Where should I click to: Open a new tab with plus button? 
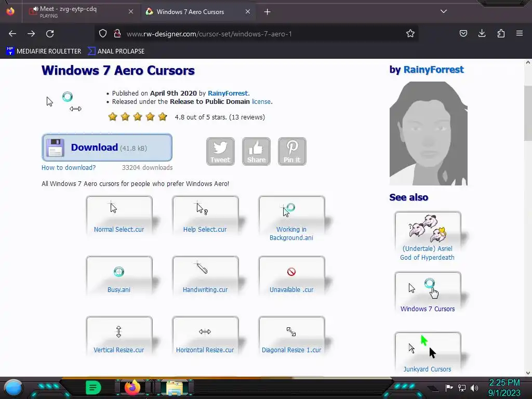(x=268, y=12)
